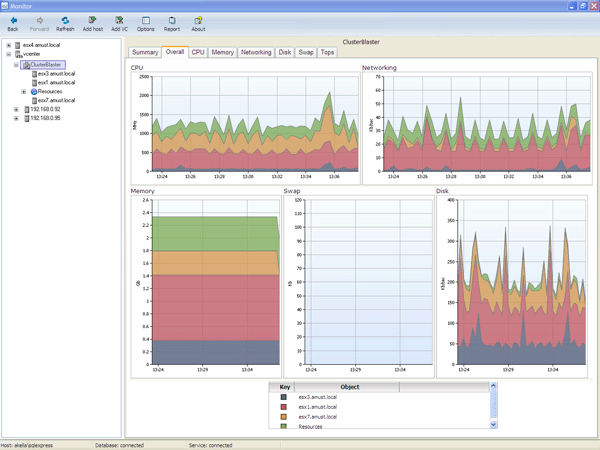Click the vcenter server icon
The width and height of the screenshot is (600, 450).
pos(18,54)
